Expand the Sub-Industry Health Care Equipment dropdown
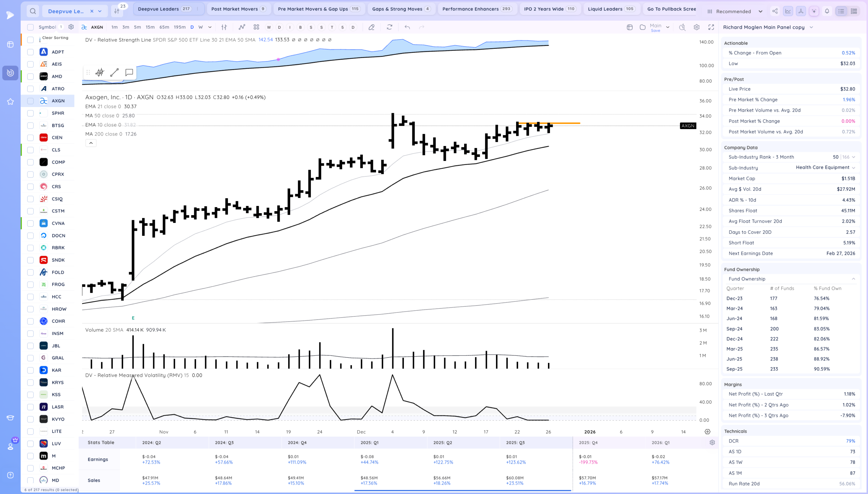Viewport: 868px width, 494px height. click(x=853, y=168)
